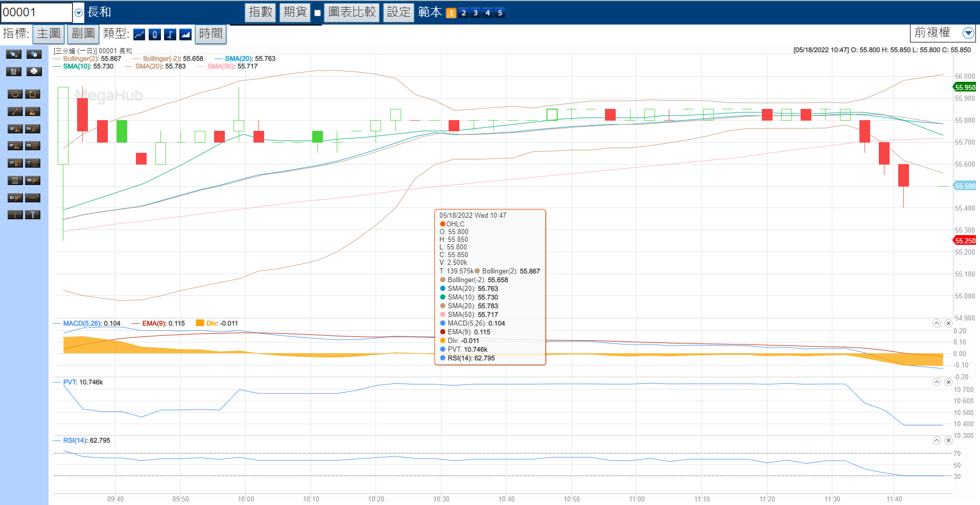The image size is (980, 505).
Task: Select the vertical line tool
Action: (15, 215)
